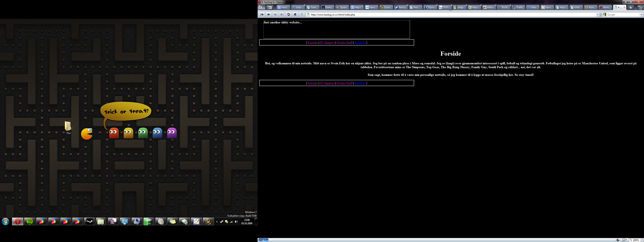Open the Control Panel taskbar icon
644x242 pixels.
125,221
